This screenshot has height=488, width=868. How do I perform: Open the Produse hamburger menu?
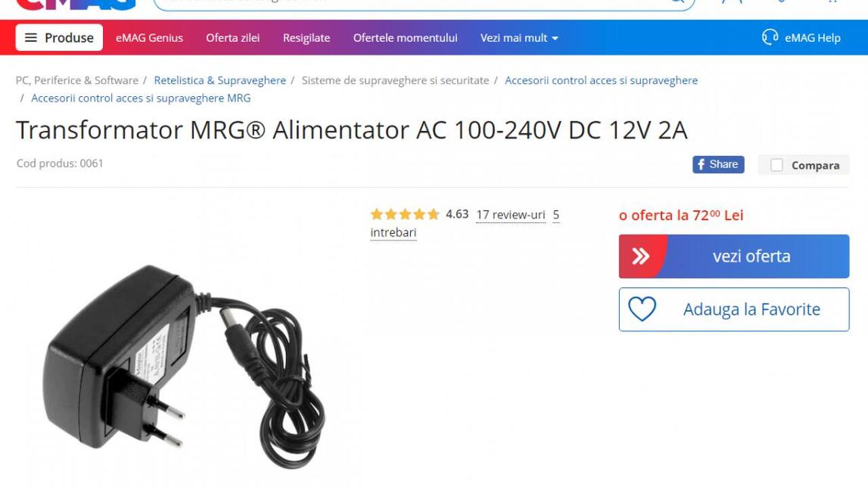click(60, 38)
